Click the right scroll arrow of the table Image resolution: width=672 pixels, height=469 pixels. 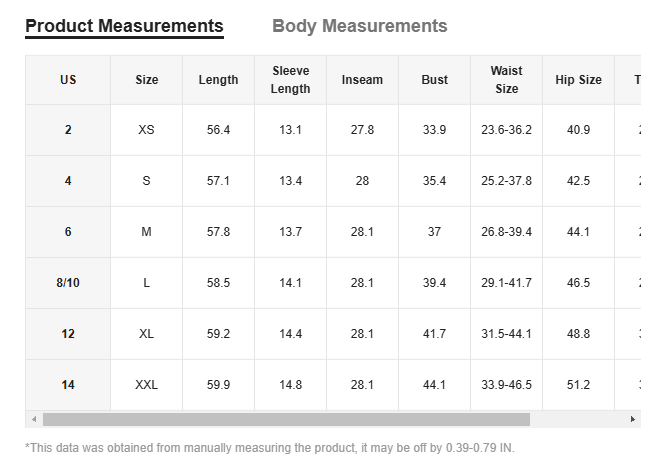click(633, 419)
